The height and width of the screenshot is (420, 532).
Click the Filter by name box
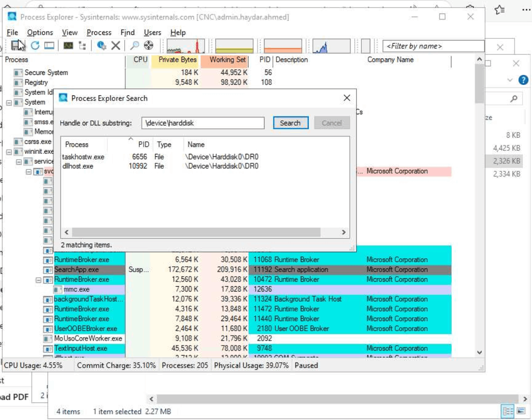point(433,46)
